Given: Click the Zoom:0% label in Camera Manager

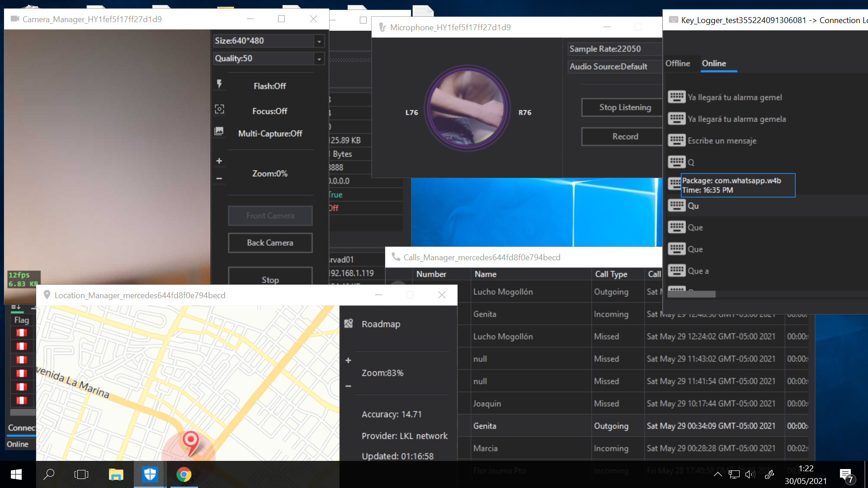Looking at the screenshot, I should [270, 174].
